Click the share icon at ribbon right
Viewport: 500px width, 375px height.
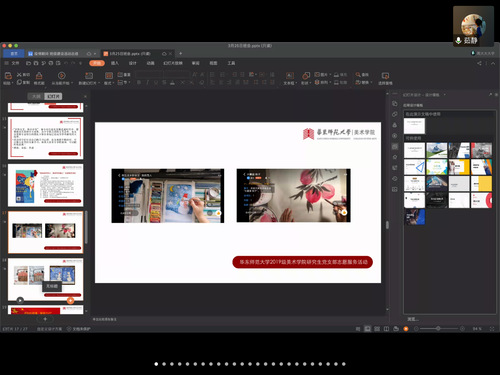(x=479, y=63)
